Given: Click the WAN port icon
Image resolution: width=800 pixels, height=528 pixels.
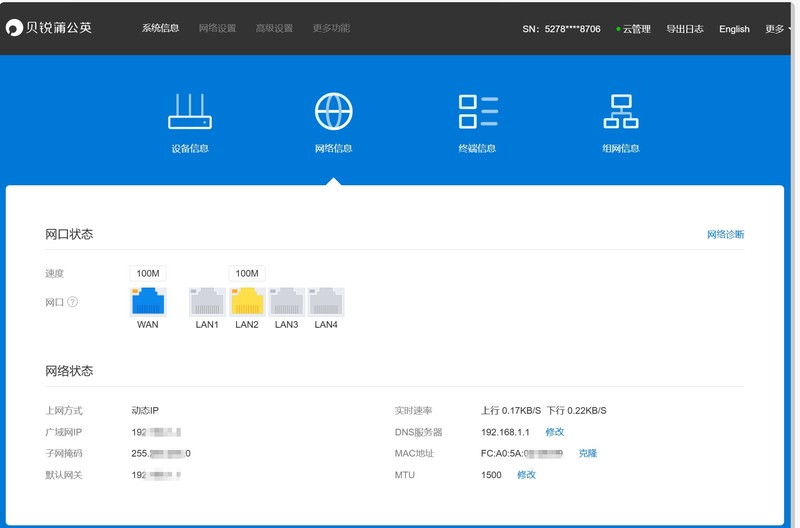Looking at the screenshot, I should click(x=148, y=301).
